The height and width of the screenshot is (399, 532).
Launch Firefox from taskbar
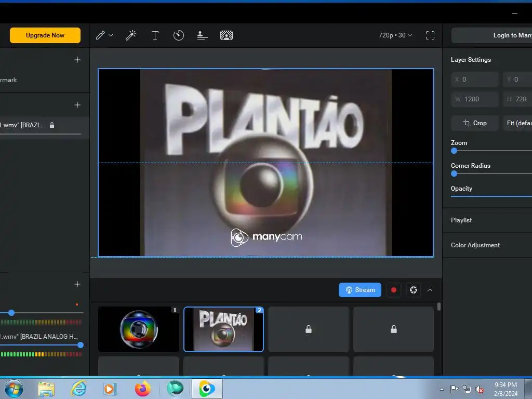coord(142,389)
